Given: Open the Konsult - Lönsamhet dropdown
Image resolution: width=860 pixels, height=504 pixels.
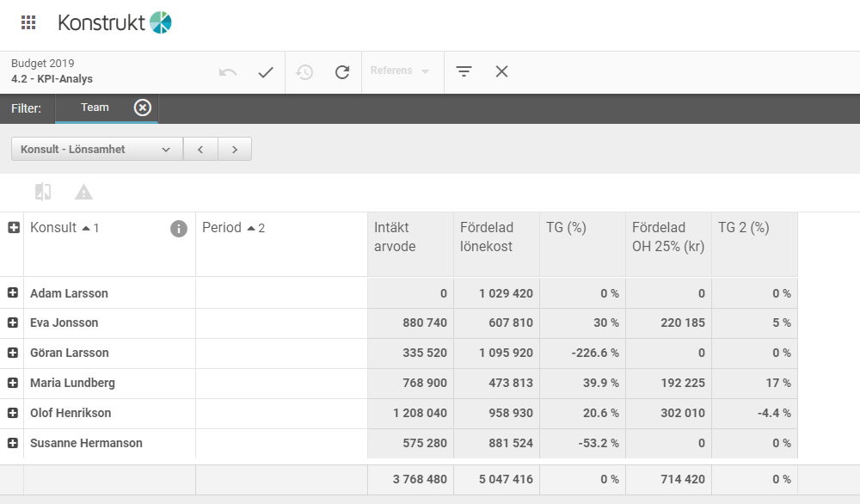Looking at the screenshot, I should click(97, 149).
